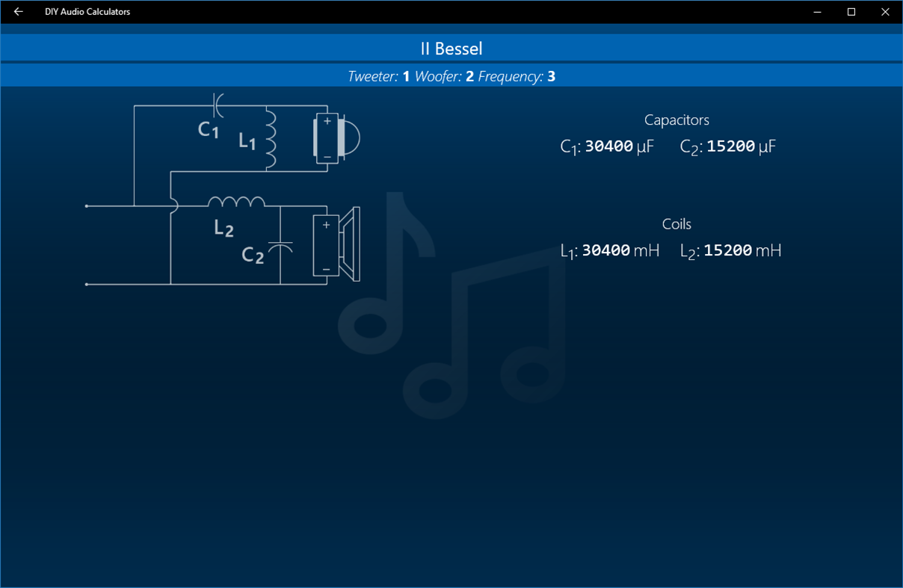Click the L1 coil symbol in the circuit
This screenshot has height=588, width=903.
click(x=269, y=138)
